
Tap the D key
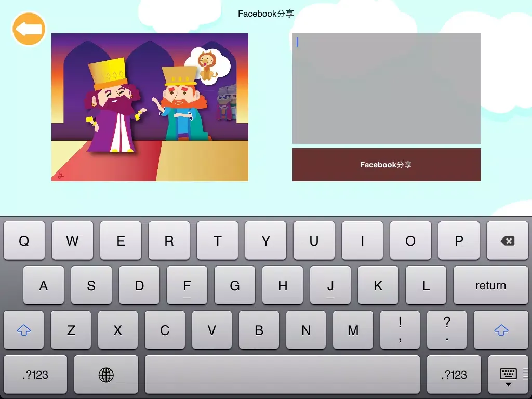pos(139,285)
